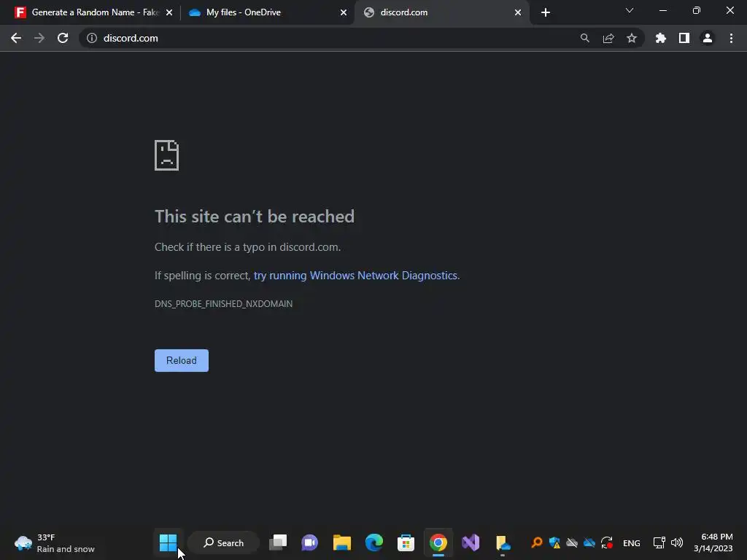Close the discord.com tab

click(x=518, y=12)
